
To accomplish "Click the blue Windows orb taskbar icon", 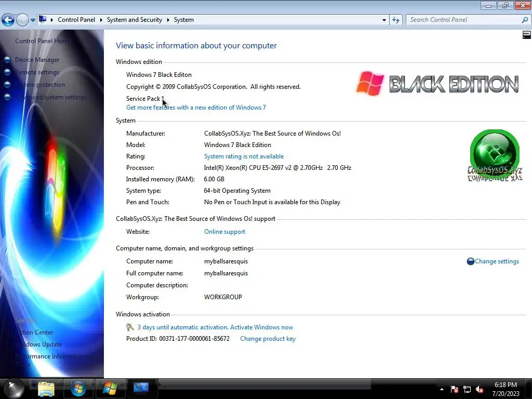I will pyautogui.click(x=78, y=389).
